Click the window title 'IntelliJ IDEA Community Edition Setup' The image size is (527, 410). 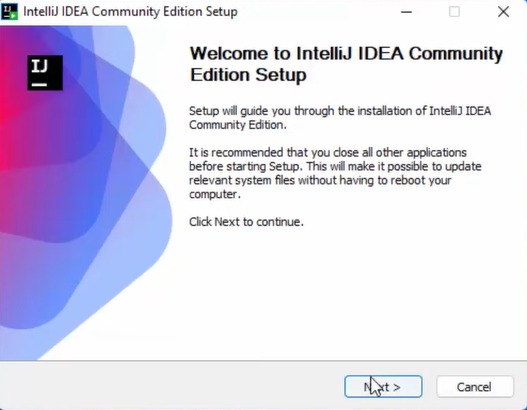tap(130, 12)
